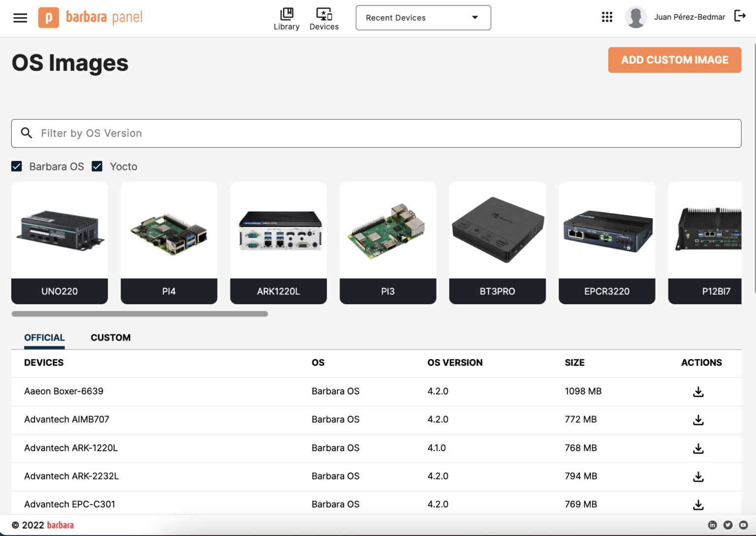The image size is (756, 536).
Task: Switch to the CUSTOM tab
Action: point(111,338)
